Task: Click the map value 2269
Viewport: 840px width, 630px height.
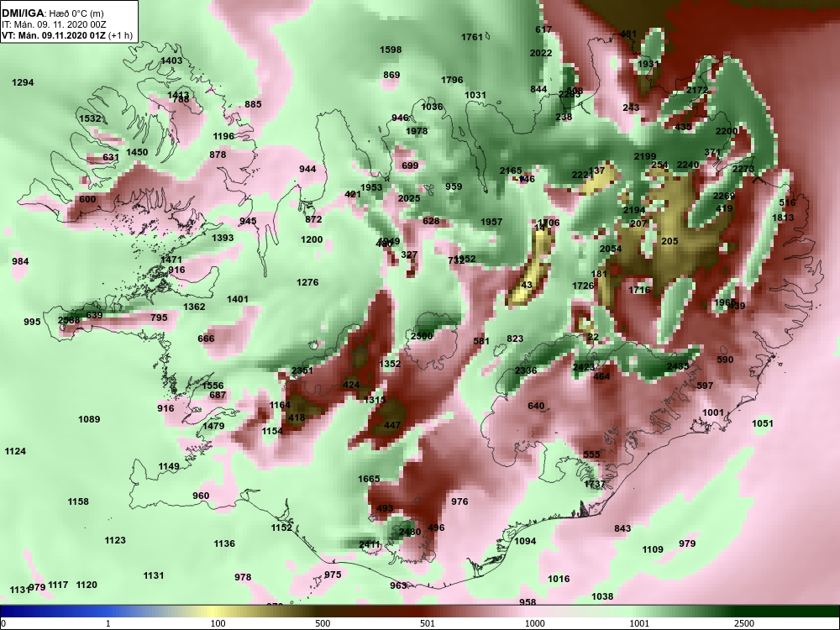Action: 724,196
